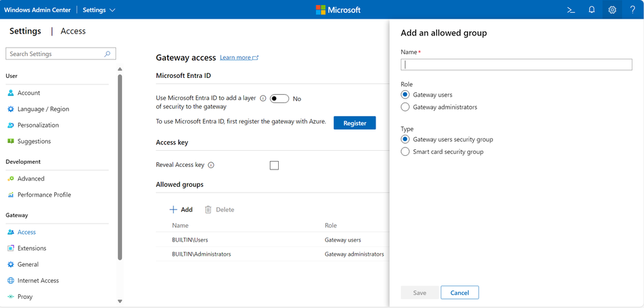Click the Delete trash can icon
The width and height of the screenshot is (644, 308).
pyautogui.click(x=208, y=209)
